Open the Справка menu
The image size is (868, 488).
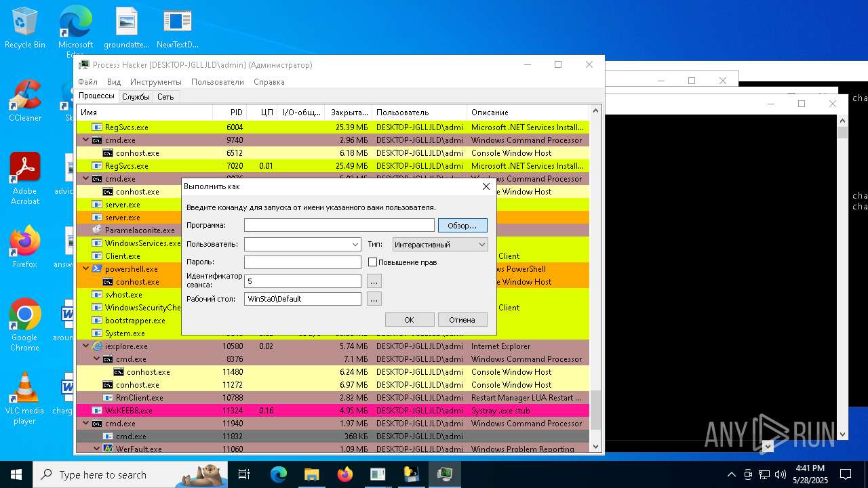(x=269, y=82)
